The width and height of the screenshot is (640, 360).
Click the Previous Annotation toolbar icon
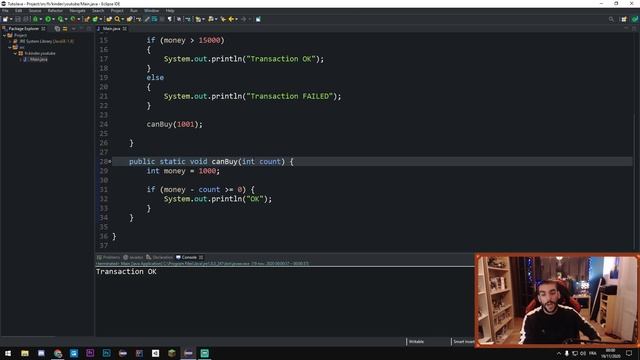pos(210,19)
